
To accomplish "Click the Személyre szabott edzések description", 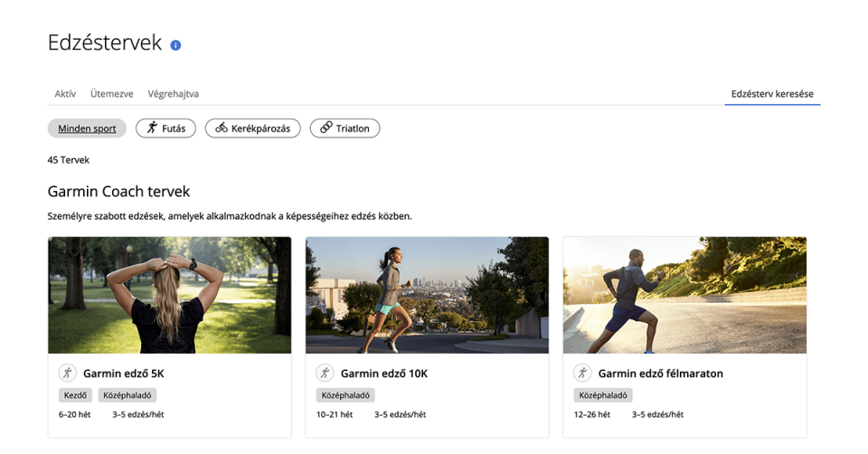I will coord(230,216).
